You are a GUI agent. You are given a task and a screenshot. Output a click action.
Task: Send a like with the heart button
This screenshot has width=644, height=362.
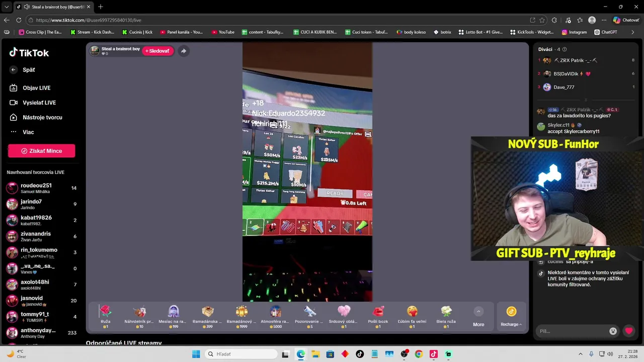pyautogui.click(x=629, y=331)
